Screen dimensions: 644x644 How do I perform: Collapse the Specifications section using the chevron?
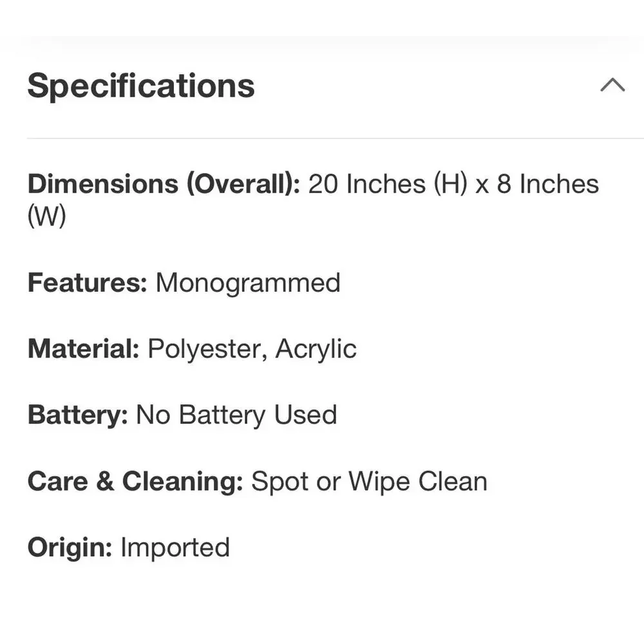click(612, 84)
